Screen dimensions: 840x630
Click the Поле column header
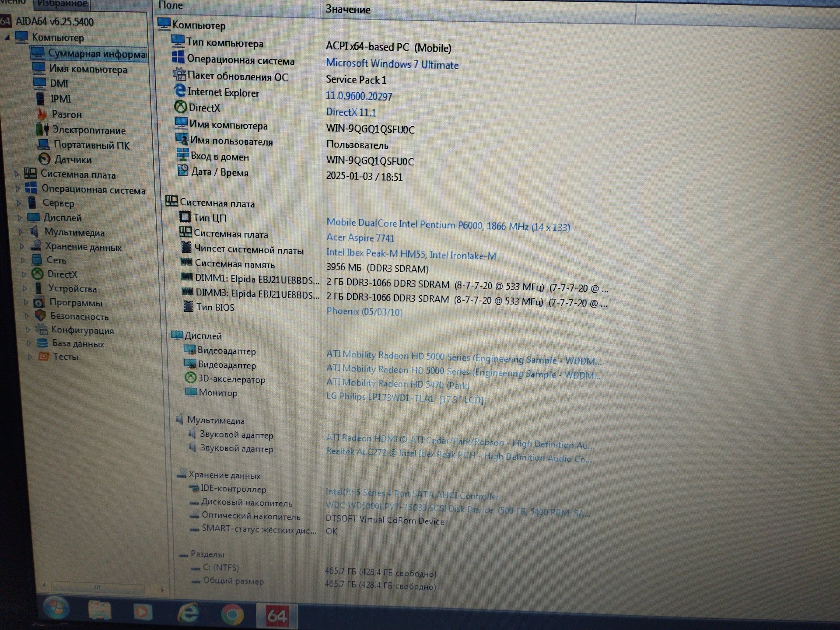coord(171,5)
